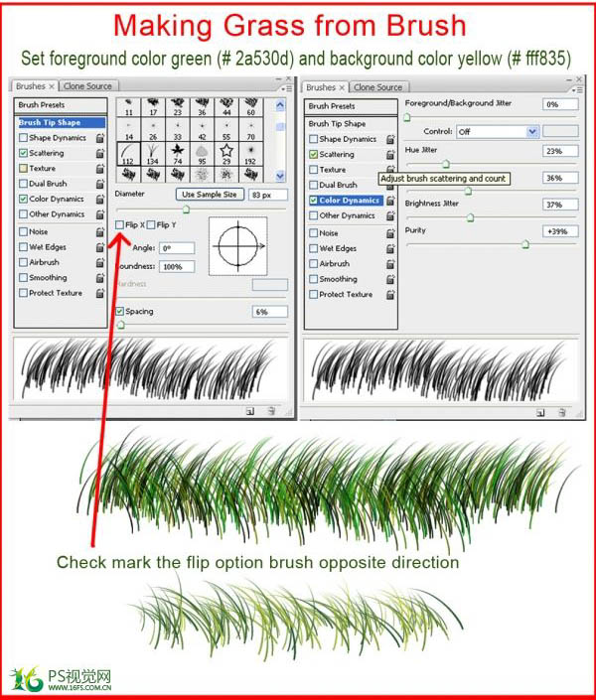This screenshot has height=700, width=596.
Task: Select the brush tip labeled 26
Action: pyautogui.click(x=153, y=129)
